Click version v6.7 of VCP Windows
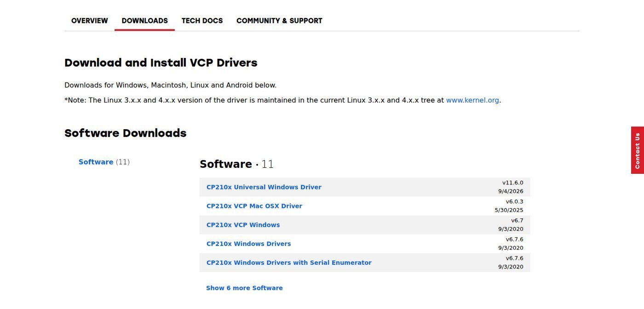 coord(517,220)
